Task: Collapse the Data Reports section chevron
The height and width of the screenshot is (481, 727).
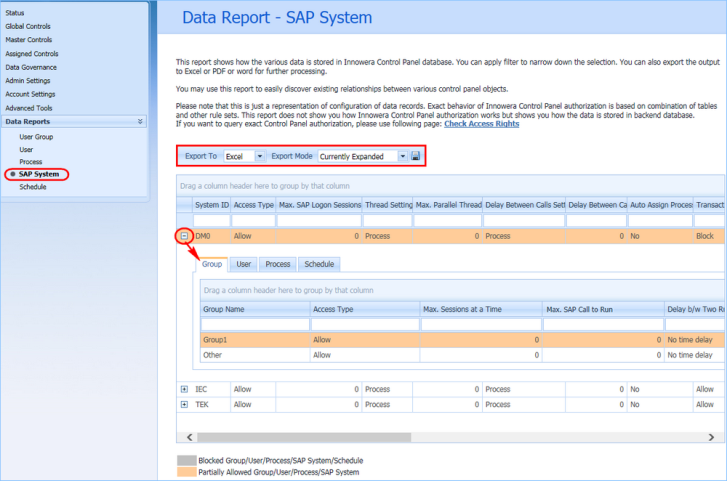Action: click(140, 122)
